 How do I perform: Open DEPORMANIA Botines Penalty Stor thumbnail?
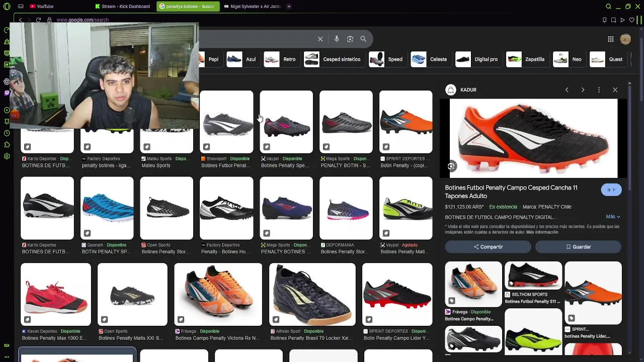pos(346,208)
